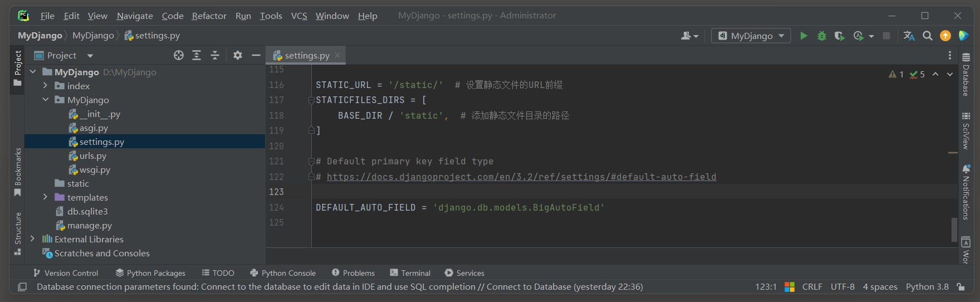The height and width of the screenshot is (302, 980).
Task: Close the settings.py editor tab
Action: tap(337, 55)
